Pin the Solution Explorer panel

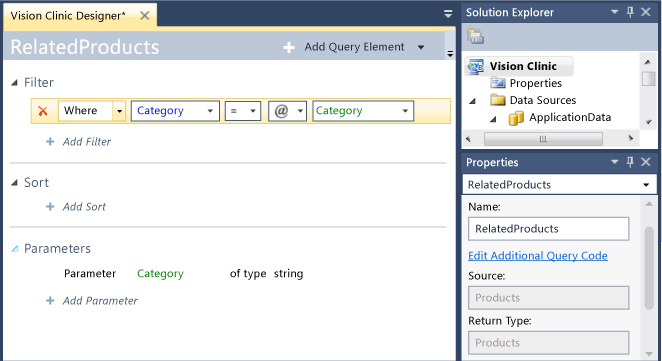[630, 12]
